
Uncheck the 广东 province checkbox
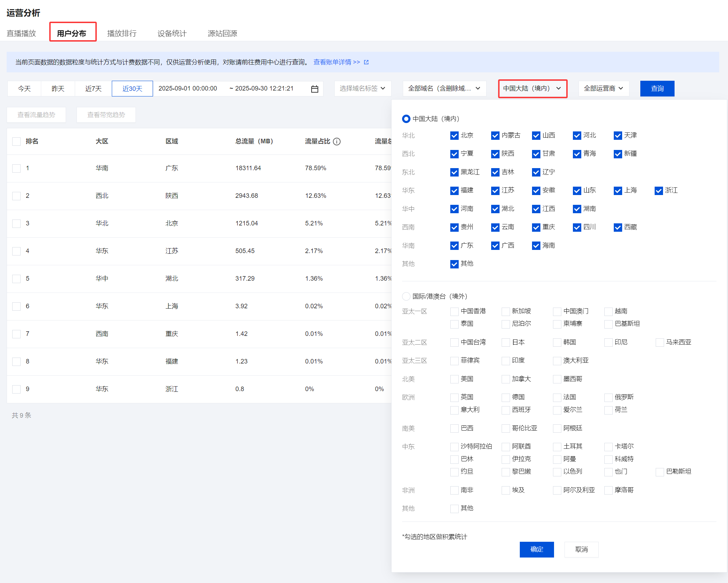(x=454, y=246)
